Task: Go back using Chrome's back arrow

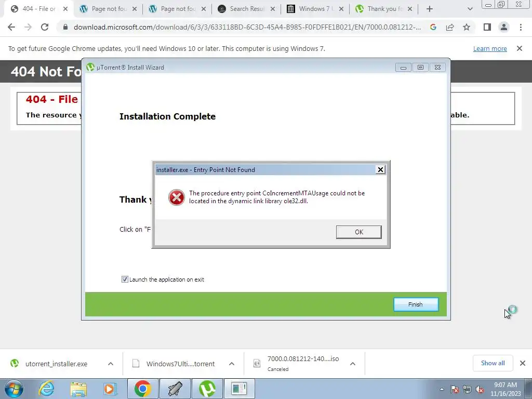Action: 11,27
